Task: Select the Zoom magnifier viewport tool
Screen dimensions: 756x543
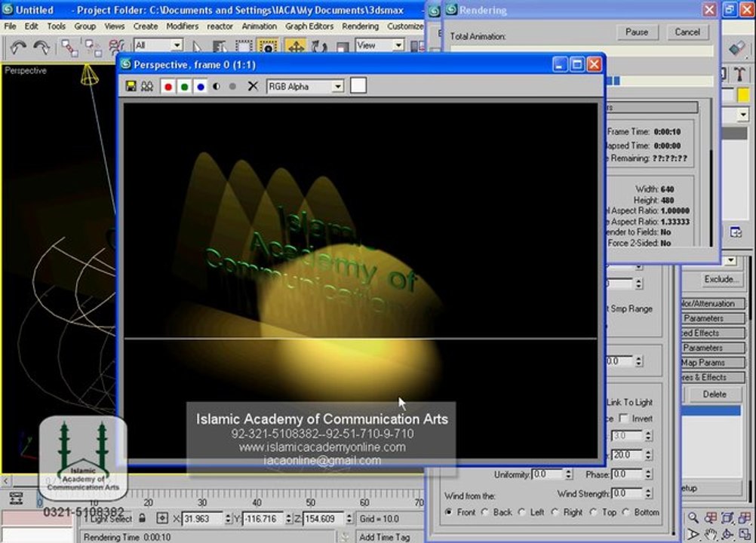Action: coord(693,518)
